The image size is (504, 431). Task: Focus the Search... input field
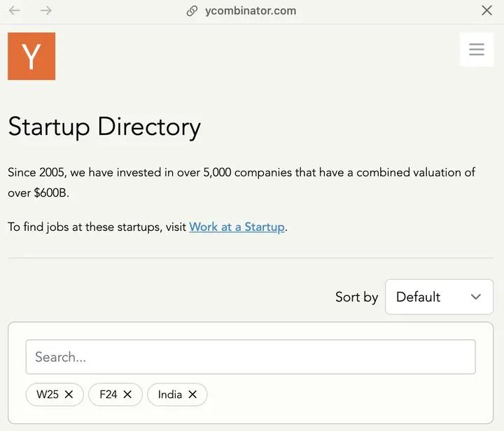pos(251,357)
